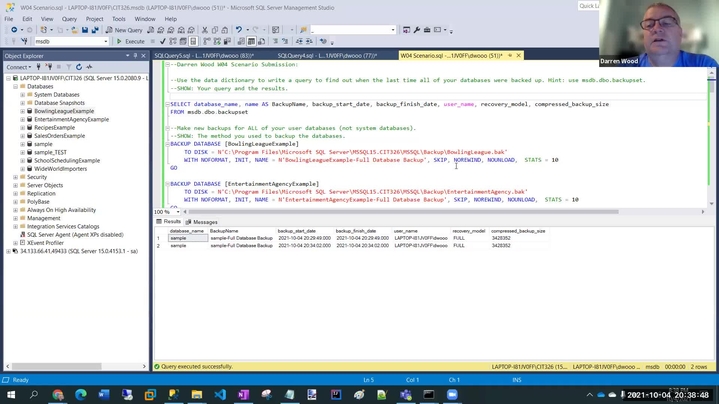The height and width of the screenshot is (404, 719).
Task: Open the Query menu
Action: click(69, 19)
